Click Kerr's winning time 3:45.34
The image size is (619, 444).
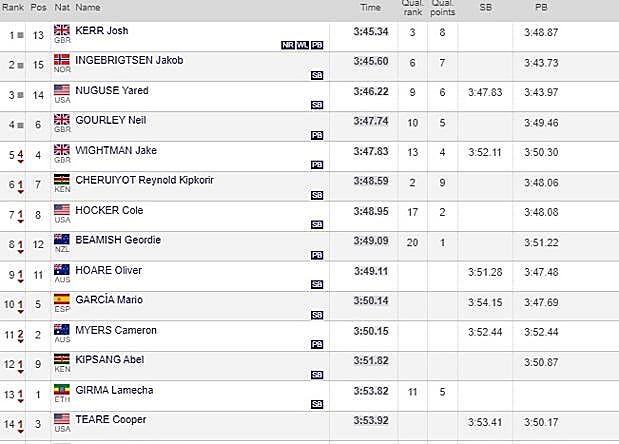[x=368, y=32]
